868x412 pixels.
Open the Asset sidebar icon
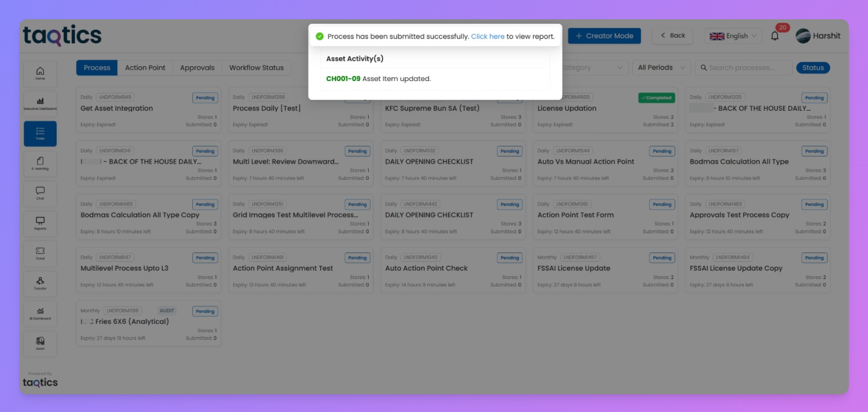coord(40,343)
